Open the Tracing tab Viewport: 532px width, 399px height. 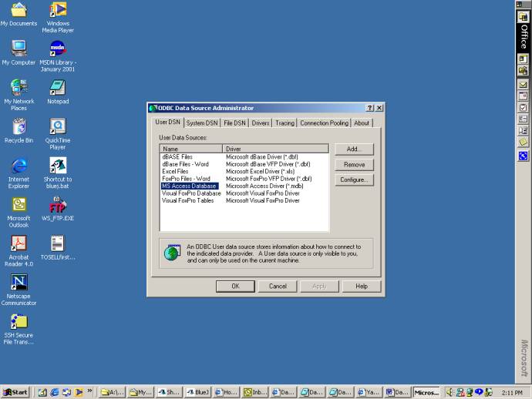point(285,123)
